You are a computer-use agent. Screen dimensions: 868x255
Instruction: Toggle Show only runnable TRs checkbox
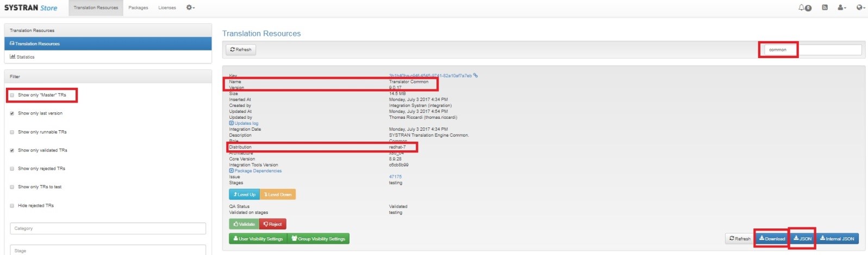12,132
